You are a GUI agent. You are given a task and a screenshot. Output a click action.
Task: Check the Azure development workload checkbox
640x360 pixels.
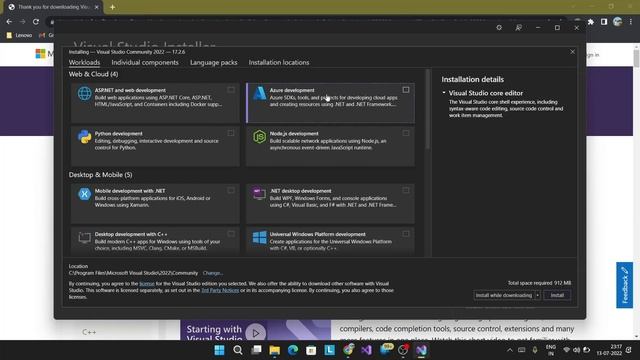pyautogui.click(x=406, y=90)
